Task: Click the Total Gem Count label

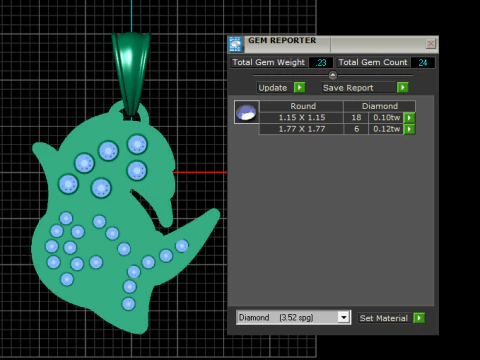Action: tap(373, 62)
